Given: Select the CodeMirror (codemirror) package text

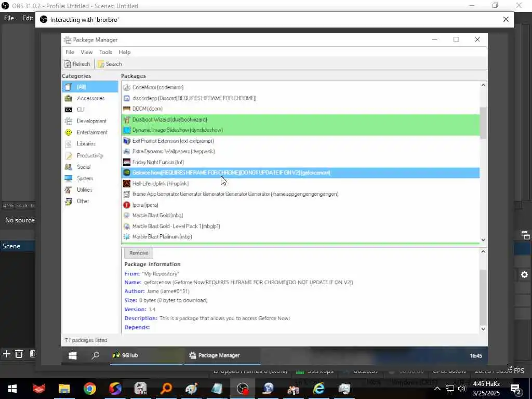Looking at the screenshot, I should pyautogui.click(x=158, y=87).
